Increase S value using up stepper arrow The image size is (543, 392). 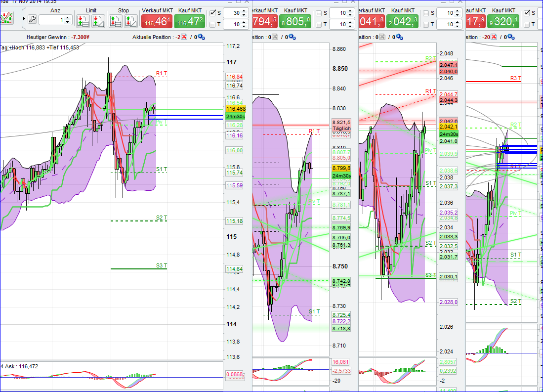coord(244,11)
